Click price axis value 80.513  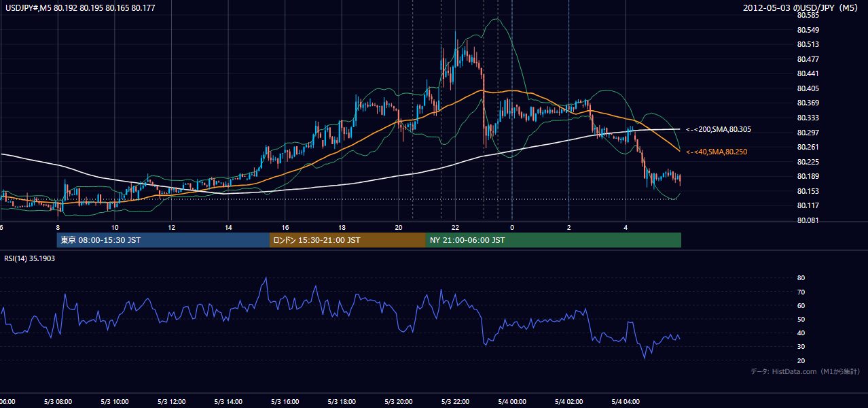807,44
